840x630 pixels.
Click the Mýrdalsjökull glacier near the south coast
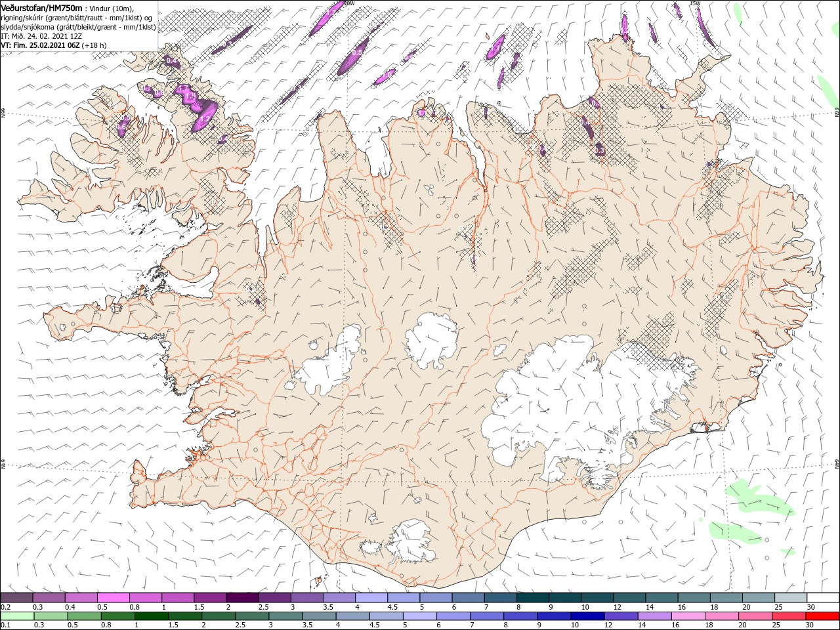(410, 541)
